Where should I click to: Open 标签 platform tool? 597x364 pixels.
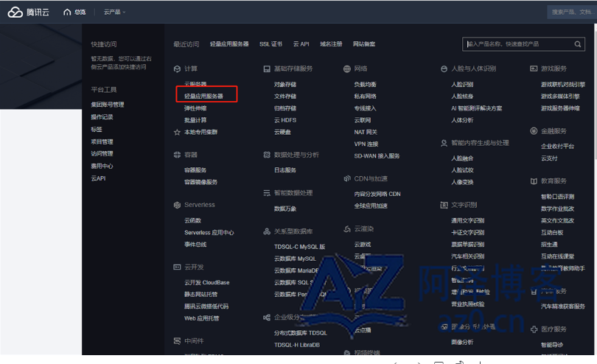(97, 130)
